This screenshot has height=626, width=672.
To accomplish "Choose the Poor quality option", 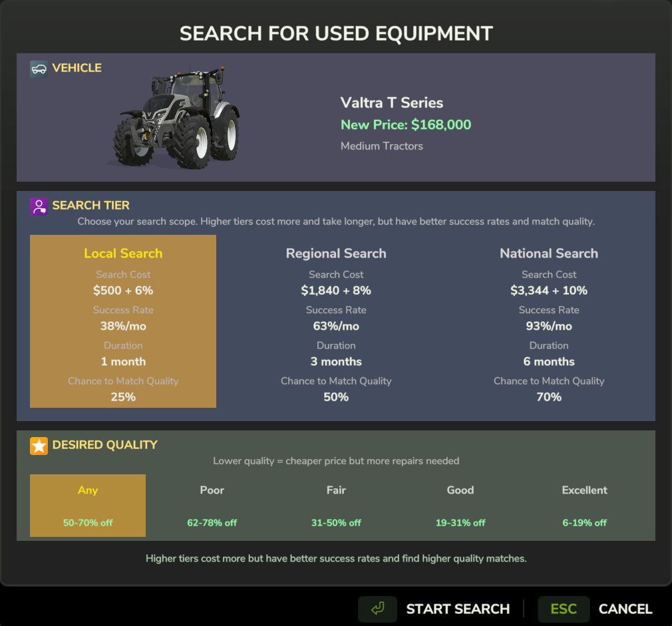I will [x=212, y=506].
